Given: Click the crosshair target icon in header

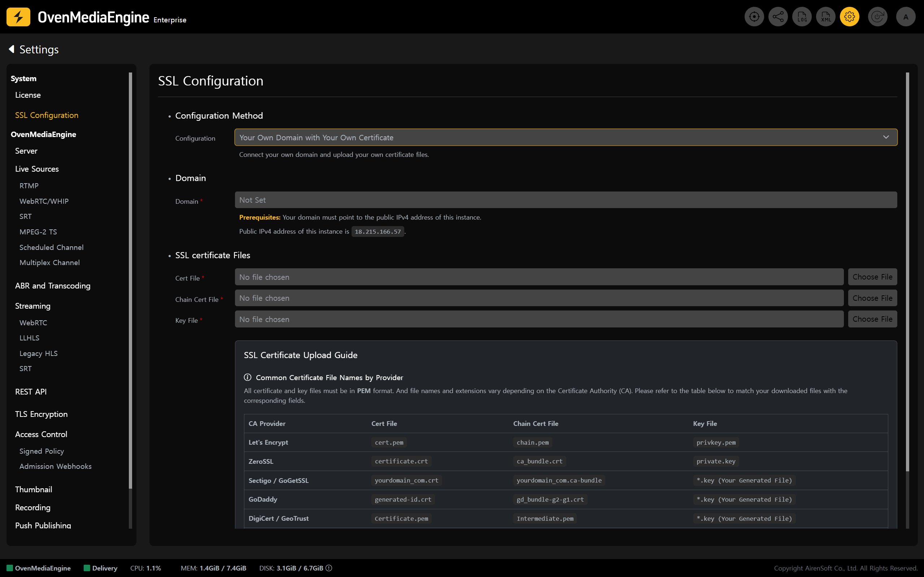Looking at the screenshot, I should 754,17.
